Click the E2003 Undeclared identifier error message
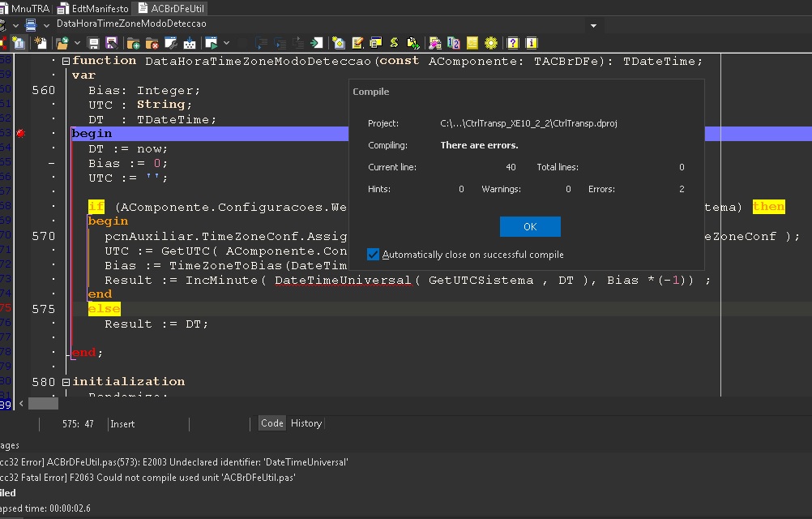This screenshot has height=519, width=812. point(174,462)
